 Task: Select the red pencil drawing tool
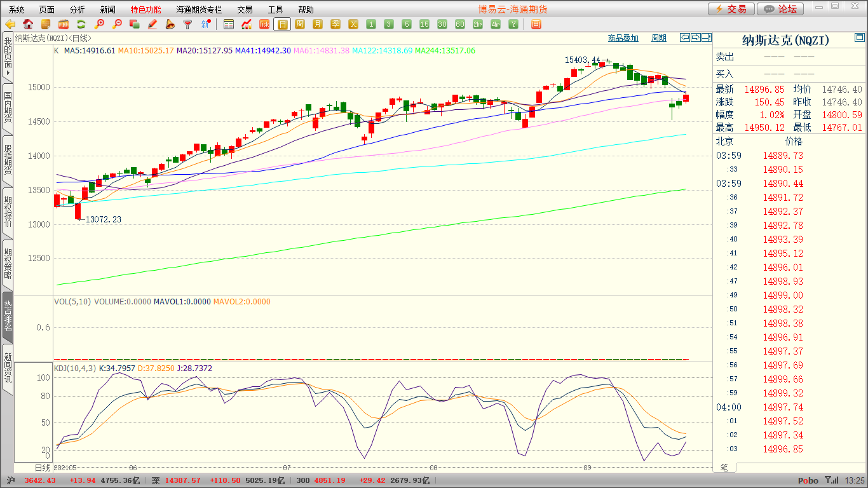[x=153, y=24]
